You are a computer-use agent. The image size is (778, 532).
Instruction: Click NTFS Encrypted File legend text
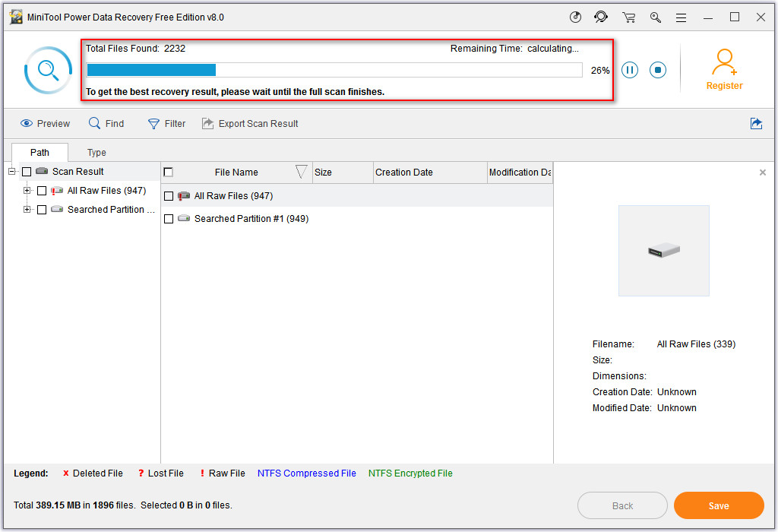coord(410,473)
